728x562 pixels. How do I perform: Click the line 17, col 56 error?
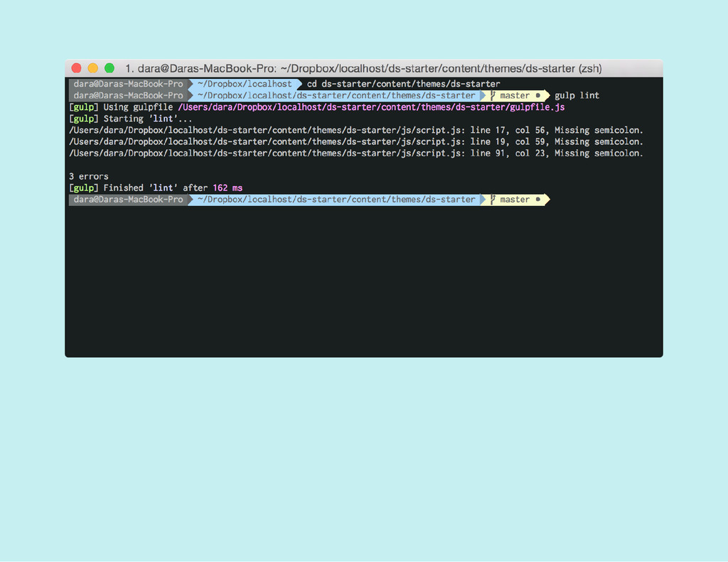356,131
